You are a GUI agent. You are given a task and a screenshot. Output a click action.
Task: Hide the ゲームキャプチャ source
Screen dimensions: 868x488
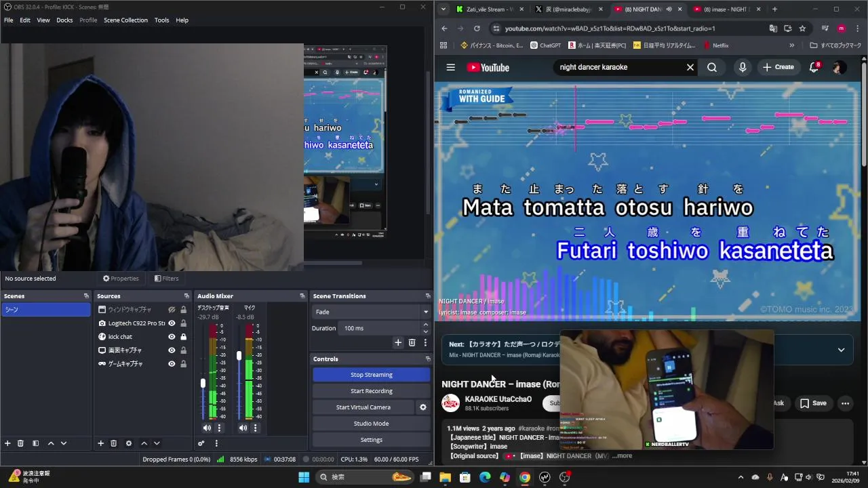(x=172, y=364)
